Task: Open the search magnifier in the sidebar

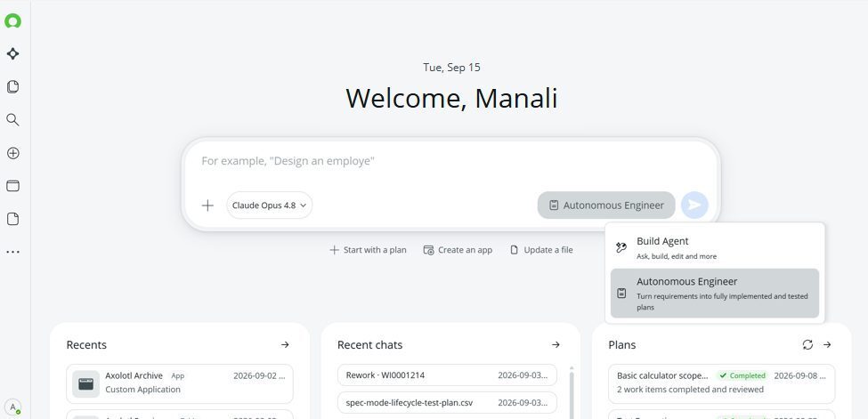Action: click(12, 119)
